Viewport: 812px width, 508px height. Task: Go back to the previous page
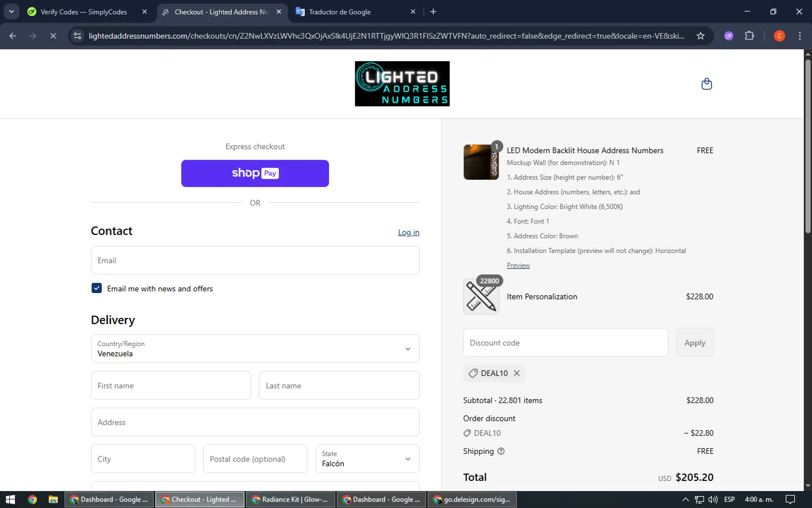pyautogui.click(x=13, y=36)
